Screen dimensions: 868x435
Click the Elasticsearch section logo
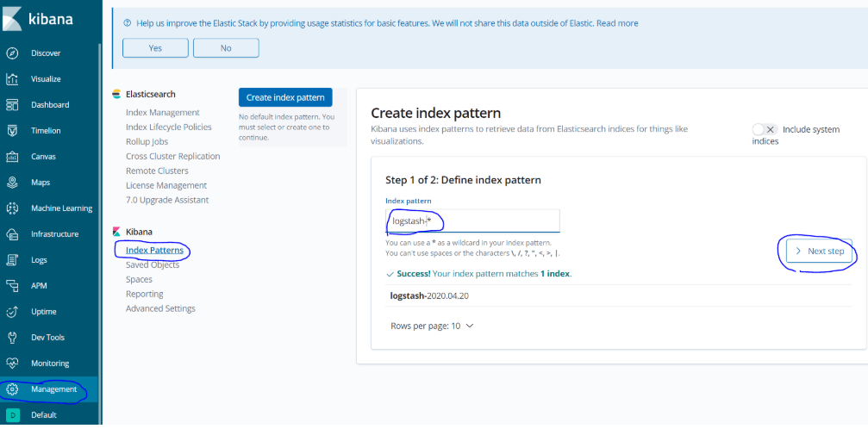tap(116, 94)
